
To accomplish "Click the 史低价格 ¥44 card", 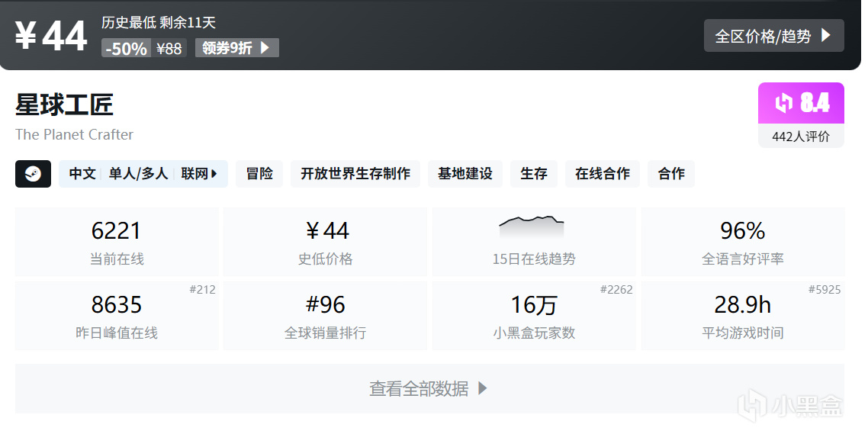I will coord(326,241).
